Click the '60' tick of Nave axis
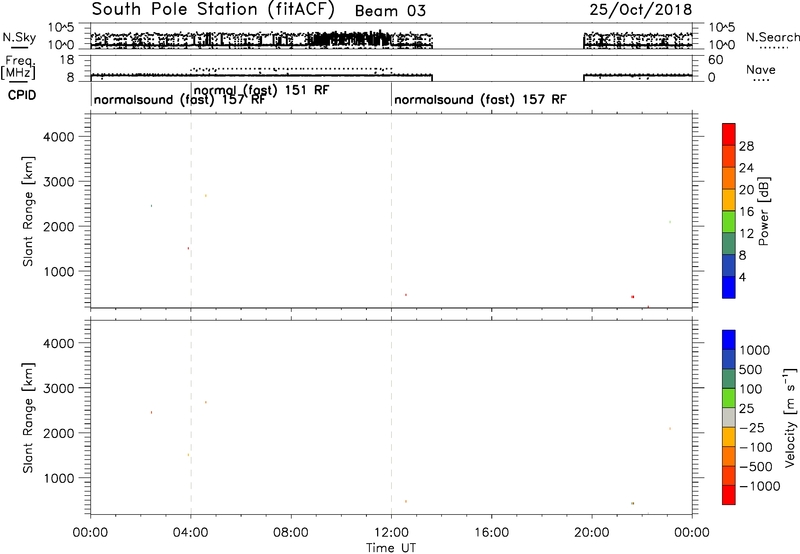 click(x=716, y=60)
